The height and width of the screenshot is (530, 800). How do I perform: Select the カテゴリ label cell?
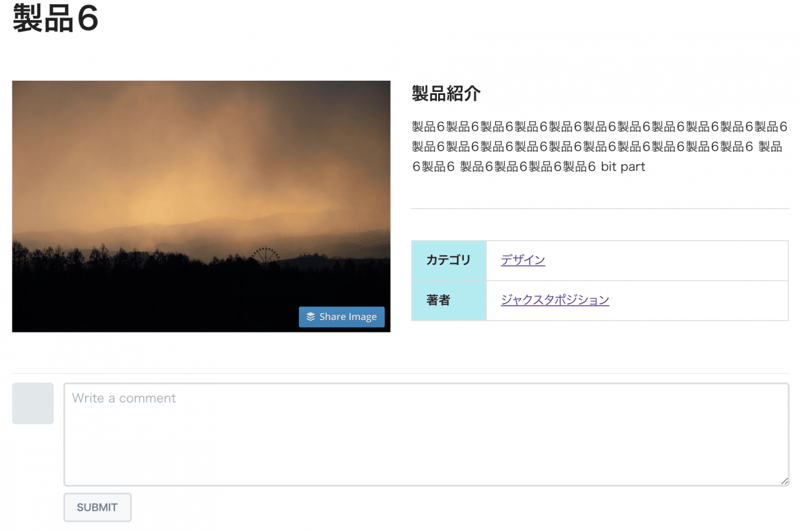point(448,260)
